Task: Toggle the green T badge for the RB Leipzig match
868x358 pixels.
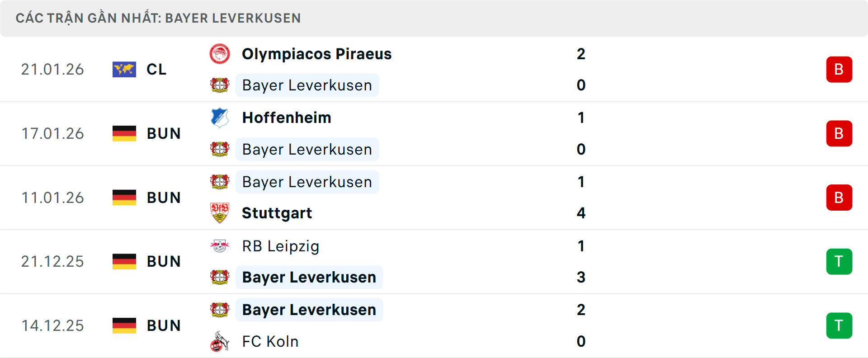Action: 839,261
